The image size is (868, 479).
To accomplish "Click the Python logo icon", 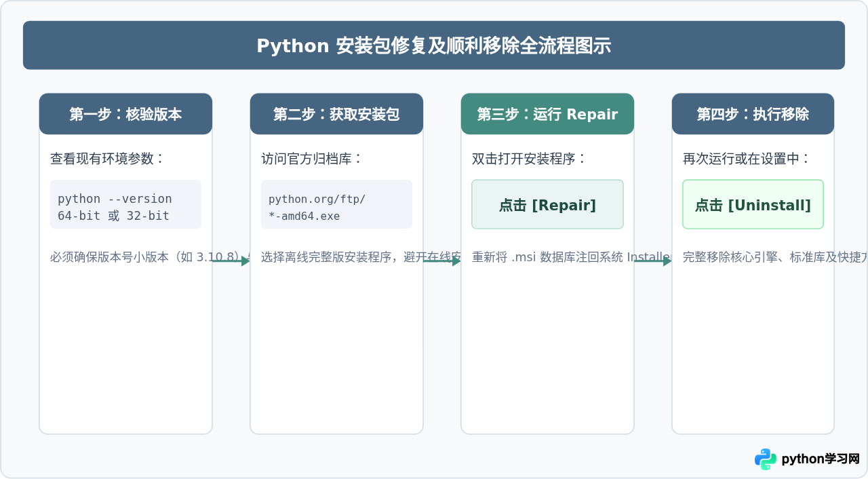I will 766,459.
